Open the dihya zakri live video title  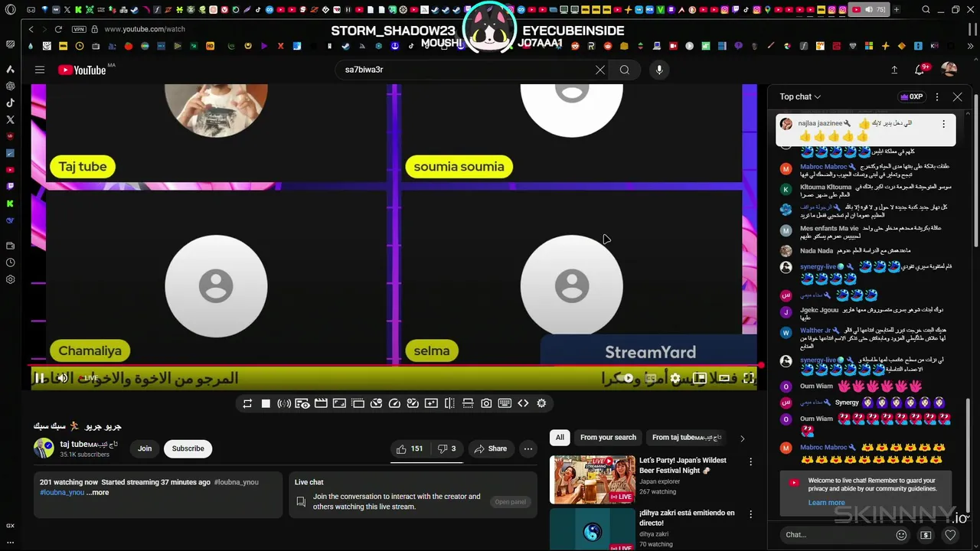coord(687,517)
